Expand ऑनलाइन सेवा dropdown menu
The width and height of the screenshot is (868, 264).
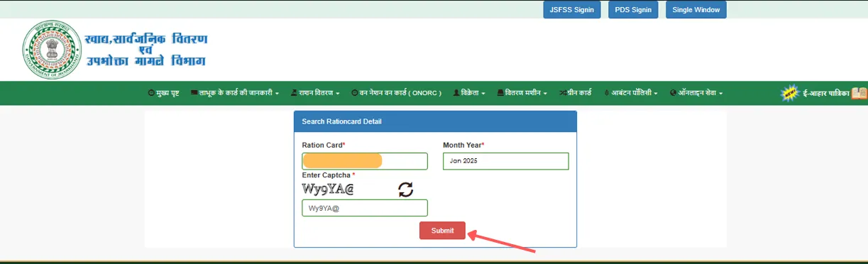point(696,93)
